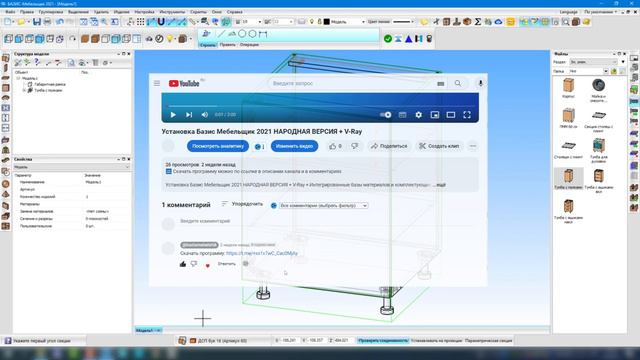Click the Open folder icon
640x360 pixels.
pyautogui.click(x=21, y=22)
